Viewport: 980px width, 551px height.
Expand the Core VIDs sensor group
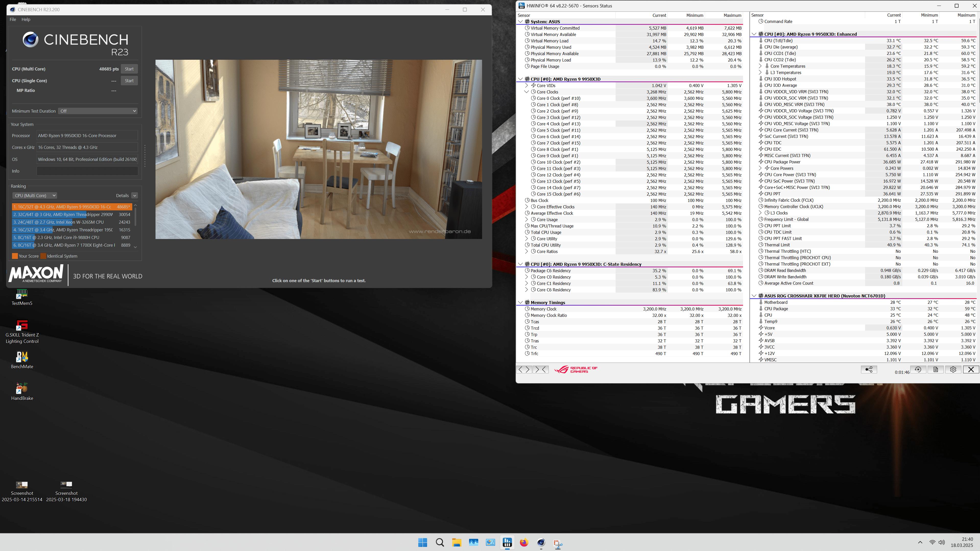(x=527, y=86)
